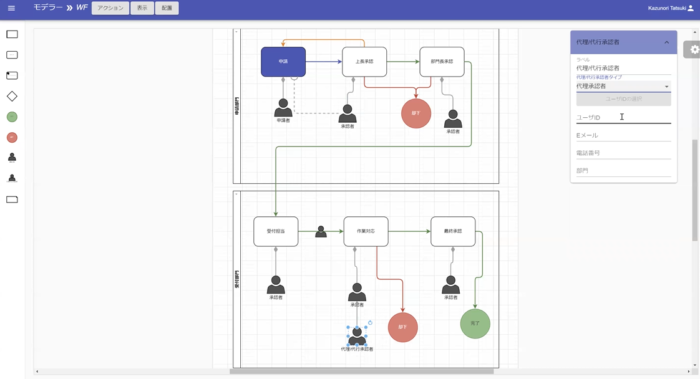Viewport: 700px width, 379px height.
Task: Pick the red circle reject node tool
Action: tap(12, 137)
